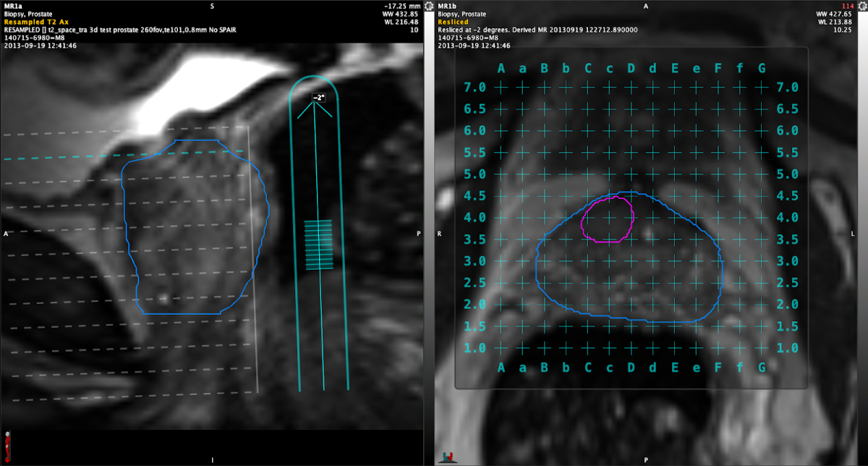Click the MR1b series label

pyautogui.click(x=448, y=6)
